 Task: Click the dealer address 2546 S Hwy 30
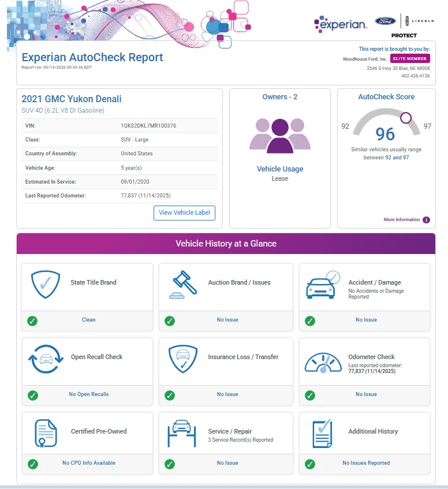(x=398, y=68)
